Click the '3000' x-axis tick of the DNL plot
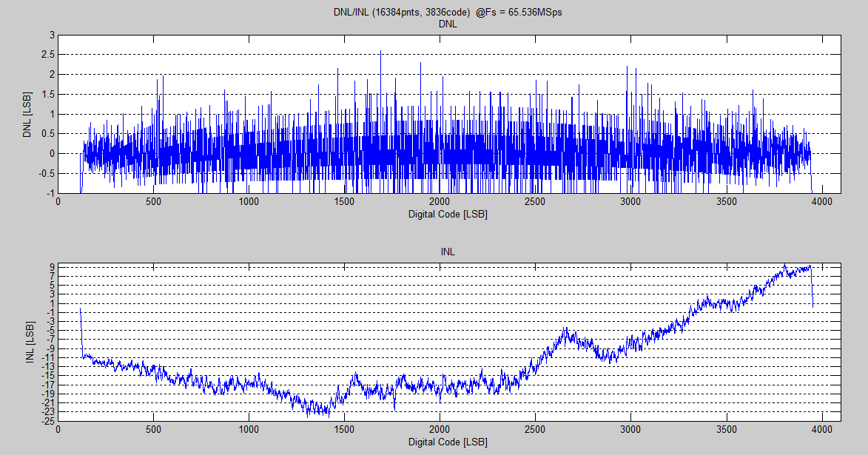Screen dimensions: 868x455 click(x=630, y=202)
